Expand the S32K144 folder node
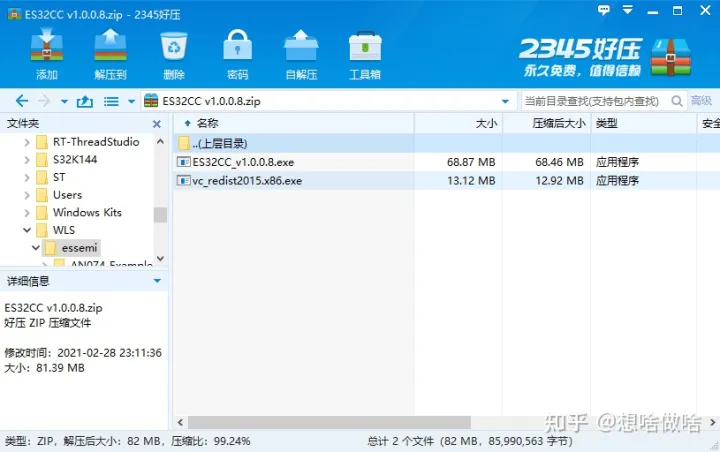720x452 pixels. [27, 160]
